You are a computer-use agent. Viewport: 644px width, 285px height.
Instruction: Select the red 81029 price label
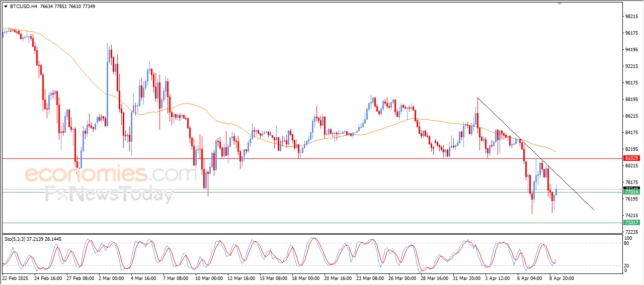[631, 158]
